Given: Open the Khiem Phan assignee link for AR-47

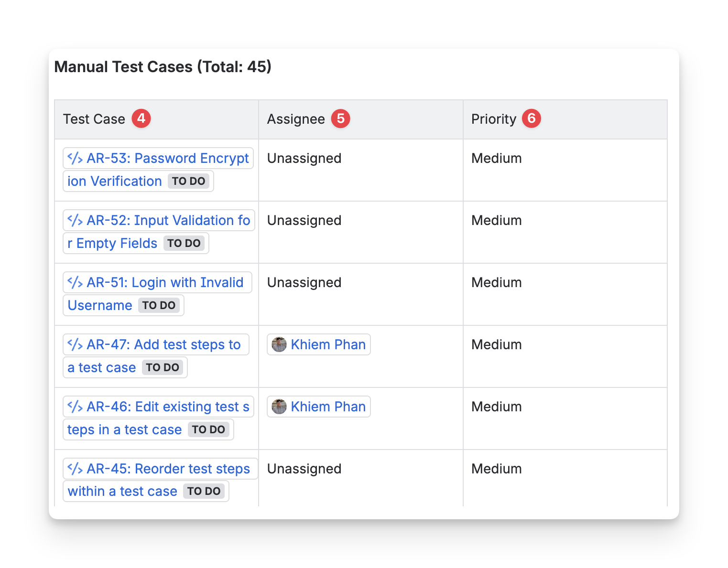Looking at the screenshot, I should pyautogui.click(x=328, y=344).
